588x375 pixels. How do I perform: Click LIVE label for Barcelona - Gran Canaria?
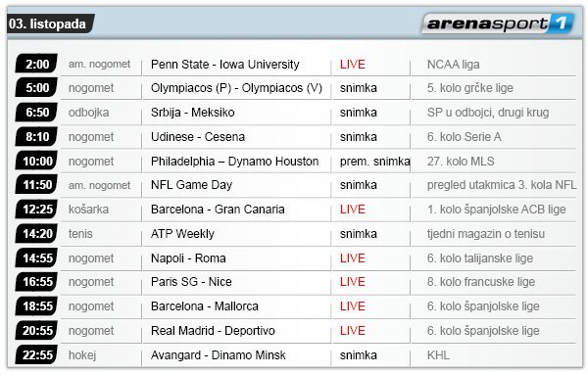point(352,210)
